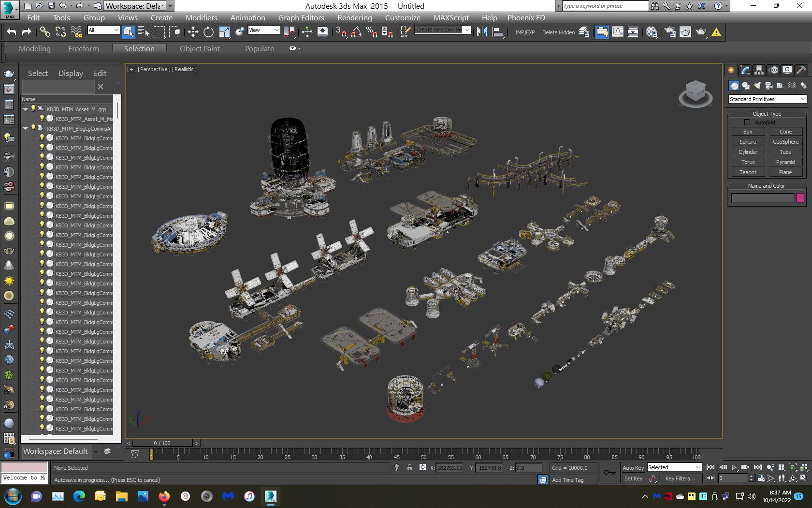Screen dimensions: 812x508
Task: Click the Align tool in the main toolbar
Action: (498, 32)
